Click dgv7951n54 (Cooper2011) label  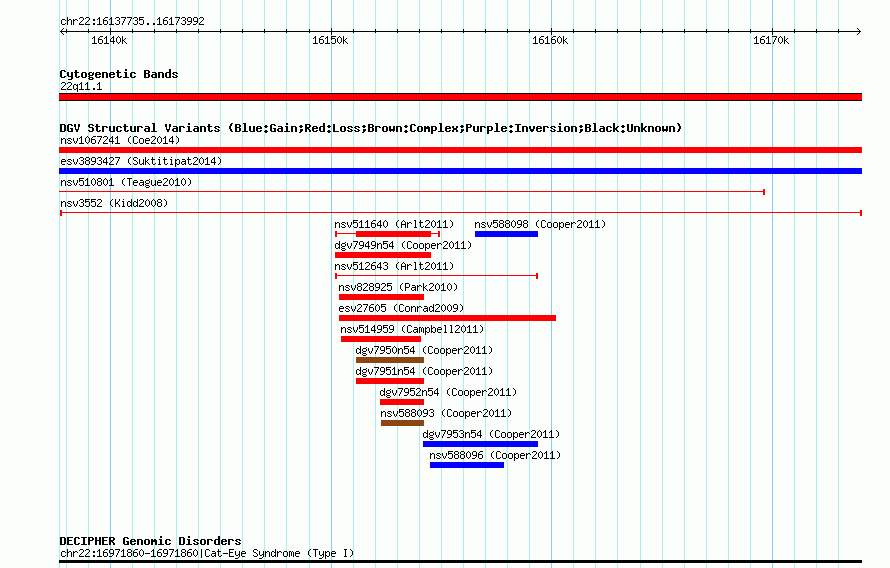click(424, 371)
